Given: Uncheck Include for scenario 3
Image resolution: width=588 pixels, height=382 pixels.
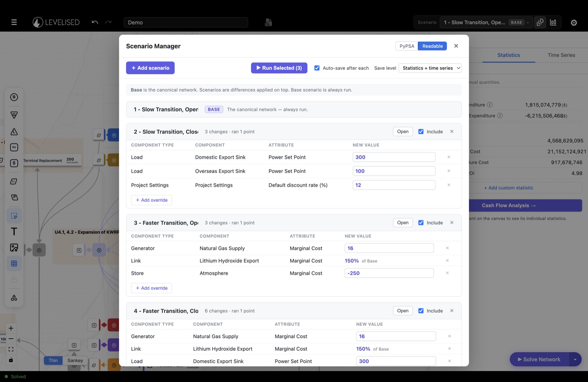Looking at the screenshot, I should click(x=421, y=223).
